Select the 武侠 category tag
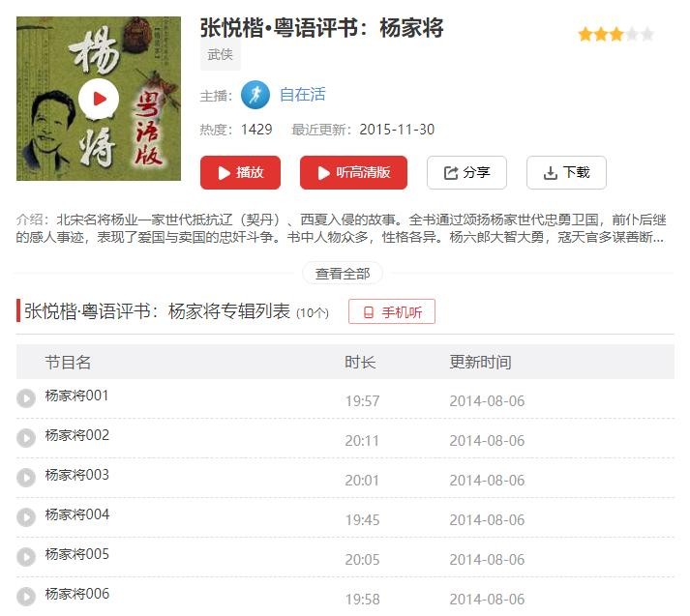Viewport: 690px width, 616px height. pos(220,55)
